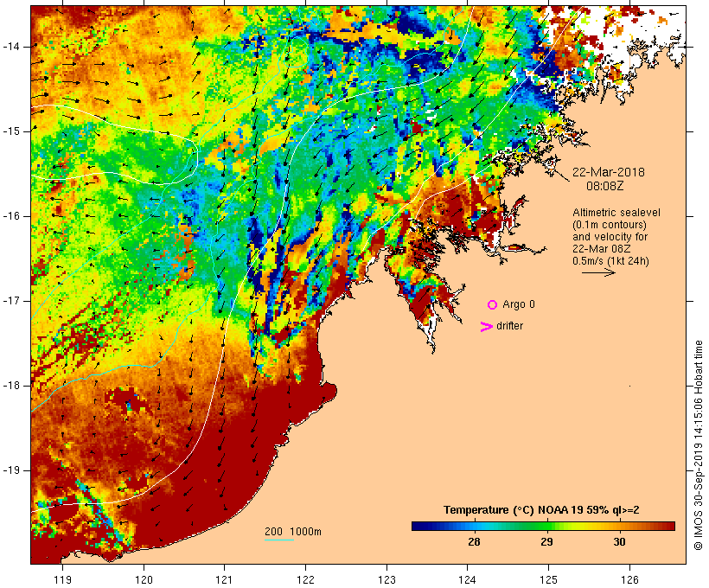Click the '29' color bar tick label
The width and height of the screenshot is (709, 588).
click(x=546, y=542)
